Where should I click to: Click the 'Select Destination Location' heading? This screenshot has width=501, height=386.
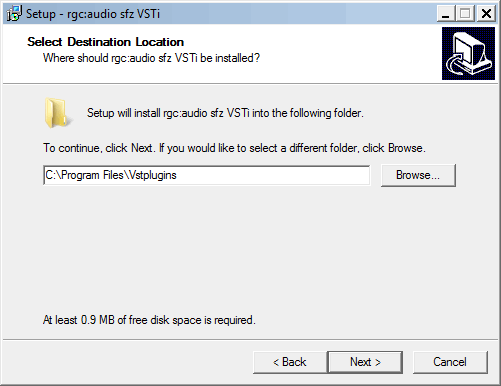106,42
